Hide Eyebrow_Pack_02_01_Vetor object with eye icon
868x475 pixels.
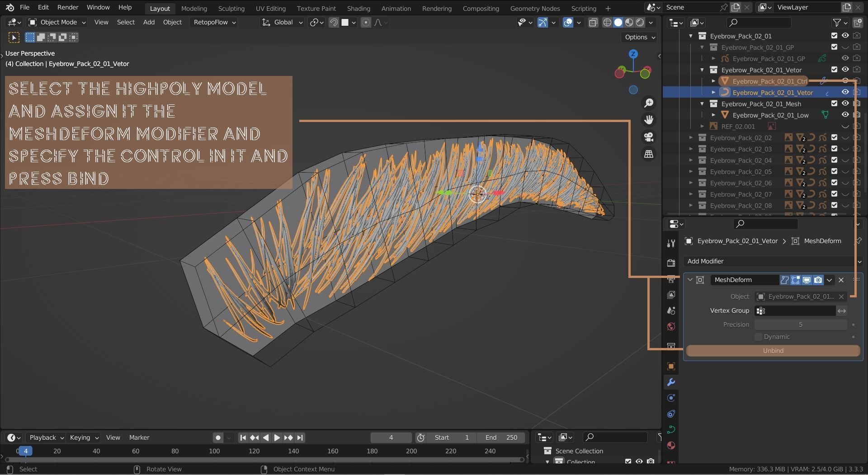point(845,92)
